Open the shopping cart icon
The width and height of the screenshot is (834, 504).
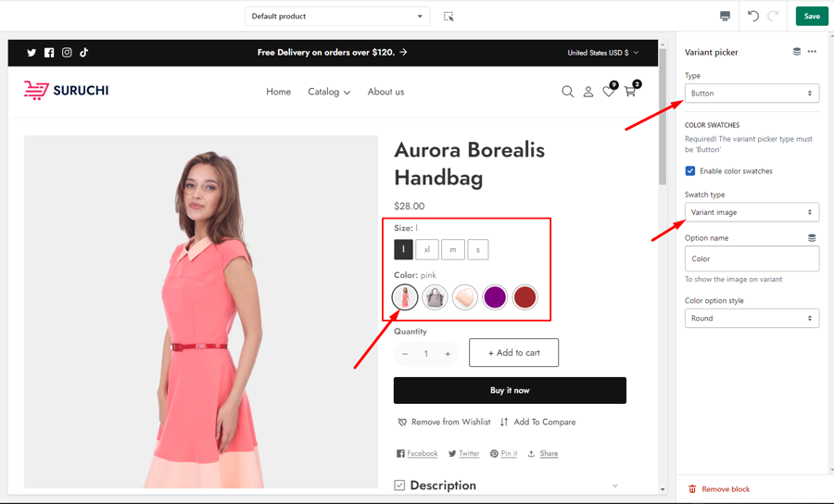point(630,92)
